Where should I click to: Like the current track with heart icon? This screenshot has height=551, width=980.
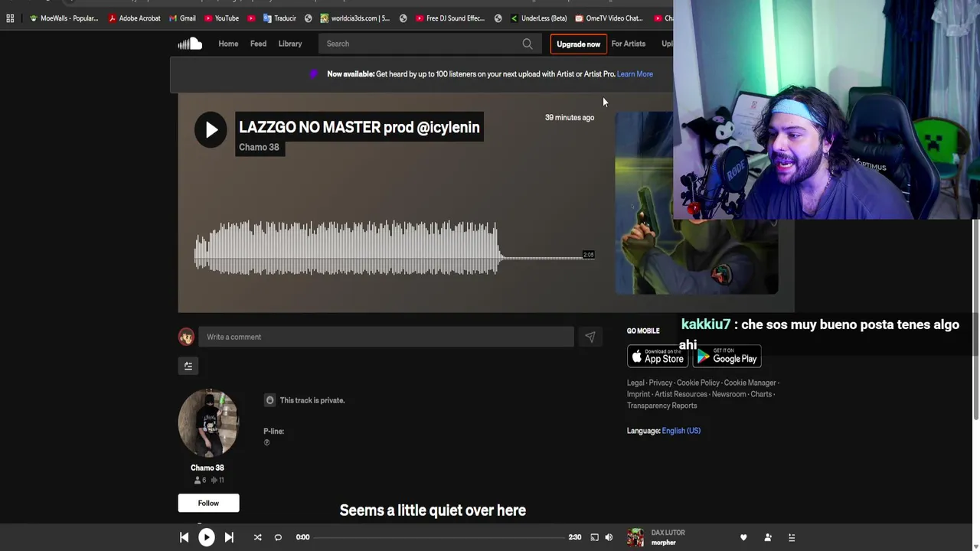743,537
